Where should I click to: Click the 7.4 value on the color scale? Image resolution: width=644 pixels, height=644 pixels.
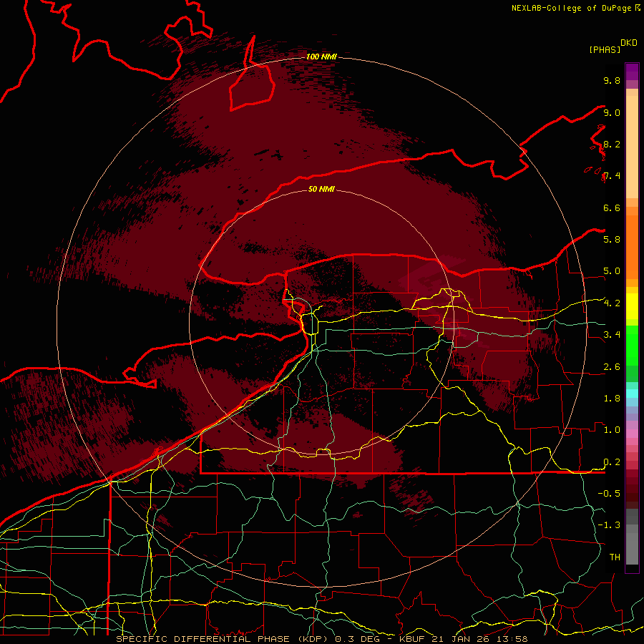[612, 176]
